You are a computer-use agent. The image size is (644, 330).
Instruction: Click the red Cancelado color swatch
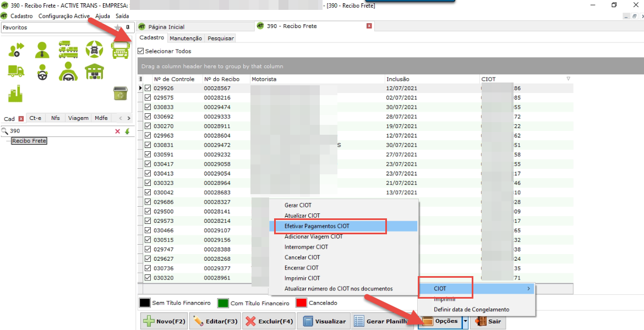coord(301,303)
